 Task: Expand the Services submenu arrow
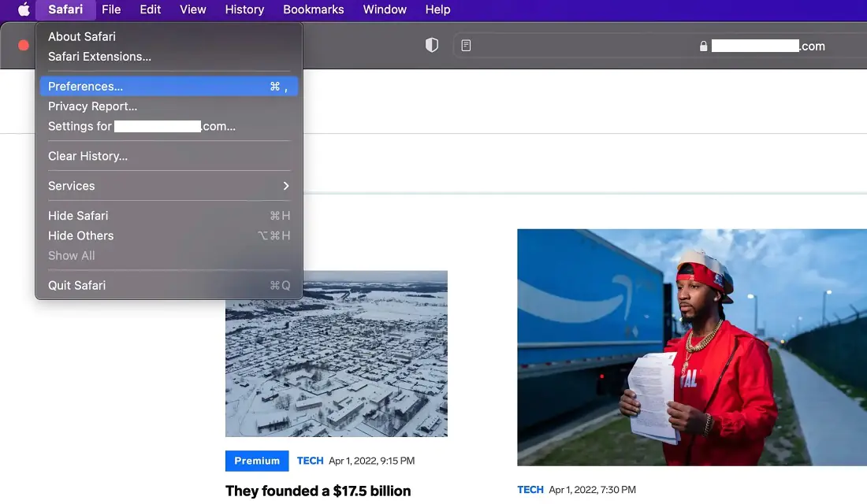coord(285,186)
